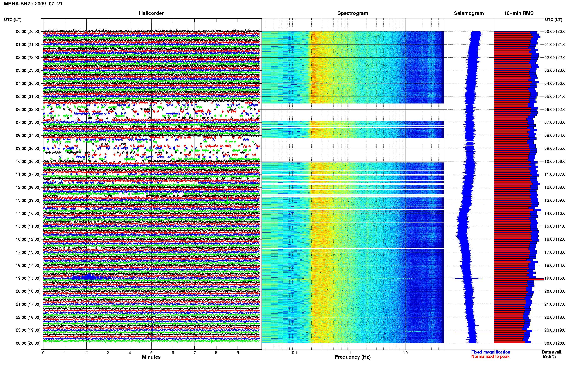Viewport: 588px width, 368px height.
Task: Click the left 07:00 (03:00) time label
Action: pos(28,122)
